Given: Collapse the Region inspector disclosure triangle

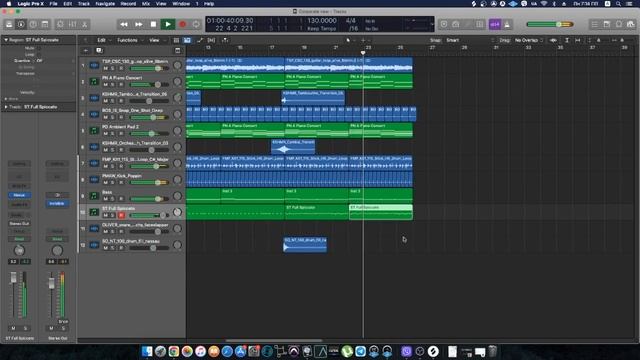Looking at the screenshot, I should pos(6,40).
